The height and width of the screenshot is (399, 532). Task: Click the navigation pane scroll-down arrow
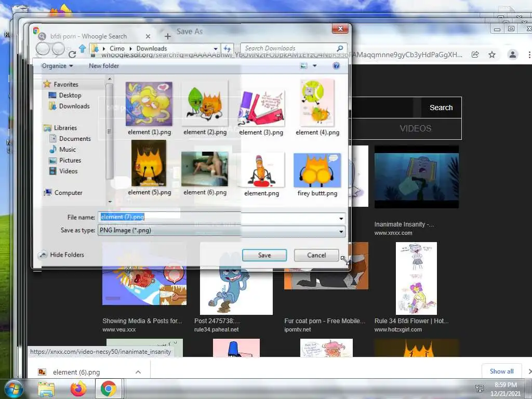pos(110,202)
